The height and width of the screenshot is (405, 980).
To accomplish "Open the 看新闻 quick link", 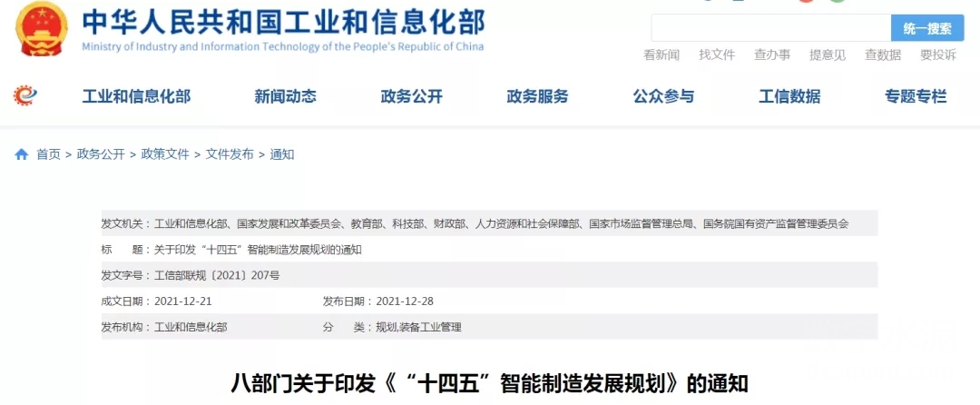I will 661,55.
